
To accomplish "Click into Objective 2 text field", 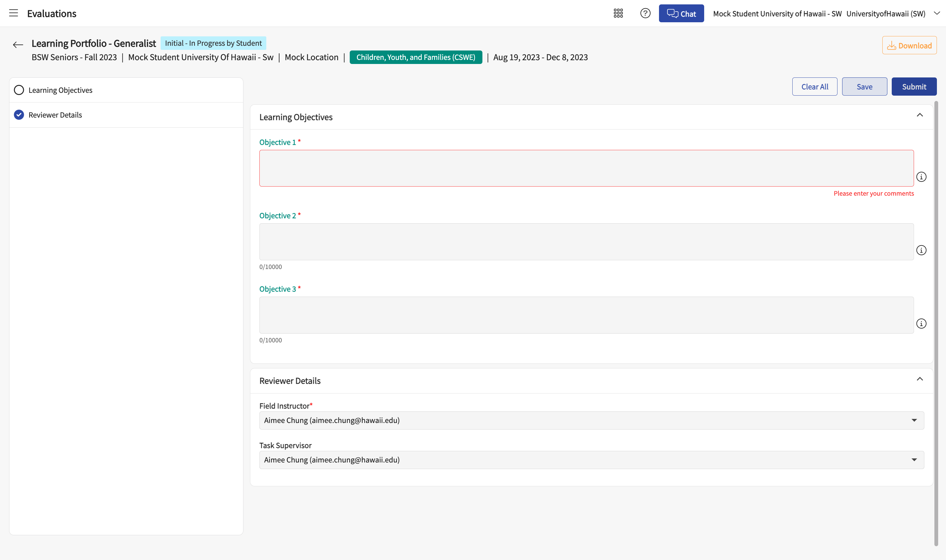I will pos(586,241).
